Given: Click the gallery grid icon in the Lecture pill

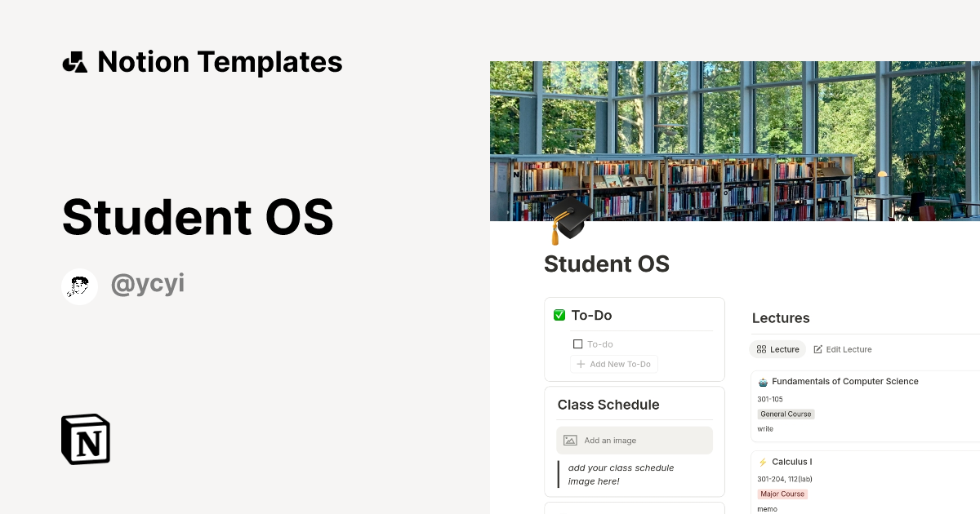Looking at the screenshot, I should tap(759, 349).
